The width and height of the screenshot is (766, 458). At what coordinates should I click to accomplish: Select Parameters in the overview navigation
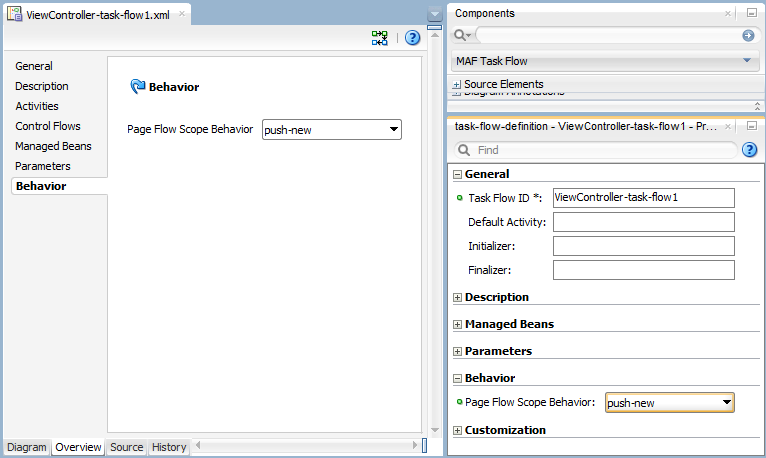tap(43, 166)
